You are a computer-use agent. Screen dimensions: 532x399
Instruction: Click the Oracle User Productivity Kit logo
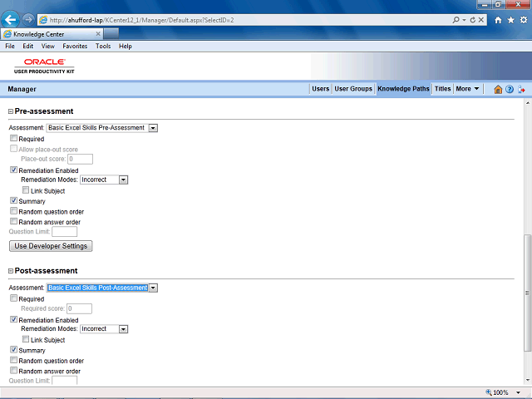pyautogui.click(x=44, y=66)
